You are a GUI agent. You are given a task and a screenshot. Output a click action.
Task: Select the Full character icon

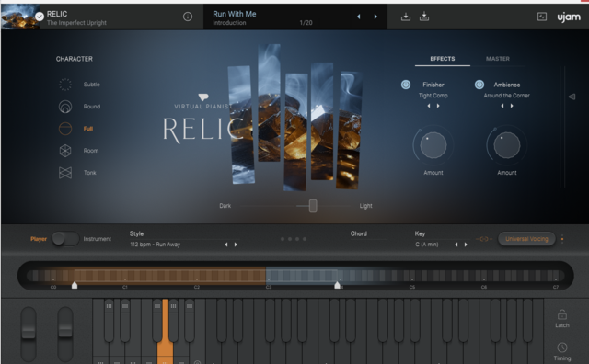coord(65,129)
